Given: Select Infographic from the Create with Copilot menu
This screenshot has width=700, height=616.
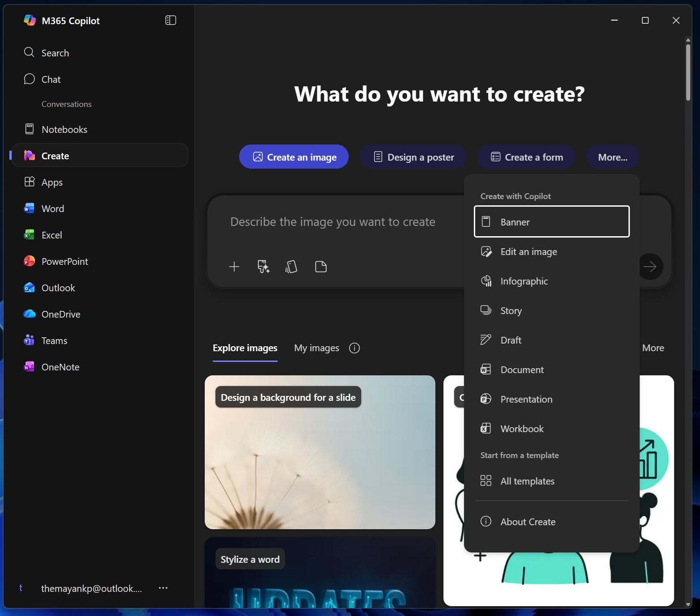Looking at the screenshot, I should 523,281.
